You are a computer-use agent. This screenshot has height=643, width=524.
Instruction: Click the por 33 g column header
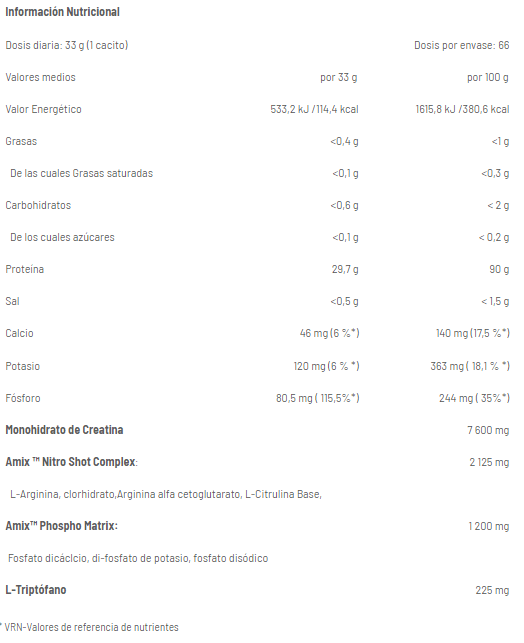point(339,77)
